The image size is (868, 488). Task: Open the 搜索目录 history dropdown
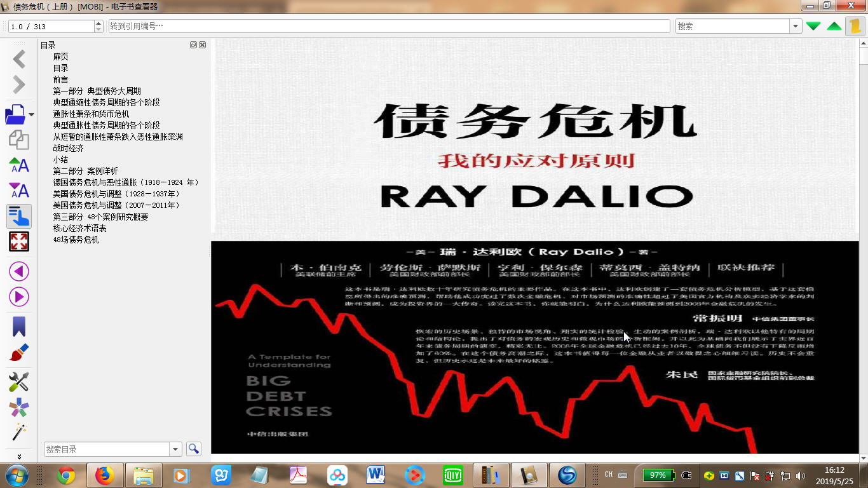176,449
